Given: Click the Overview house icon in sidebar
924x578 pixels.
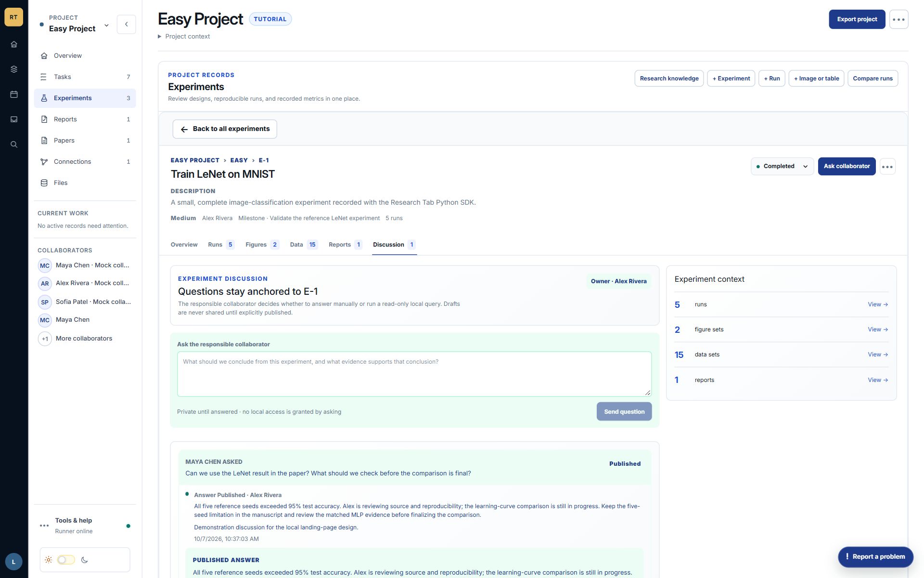Looking at the screenshot, I should [x=44, y=56].
